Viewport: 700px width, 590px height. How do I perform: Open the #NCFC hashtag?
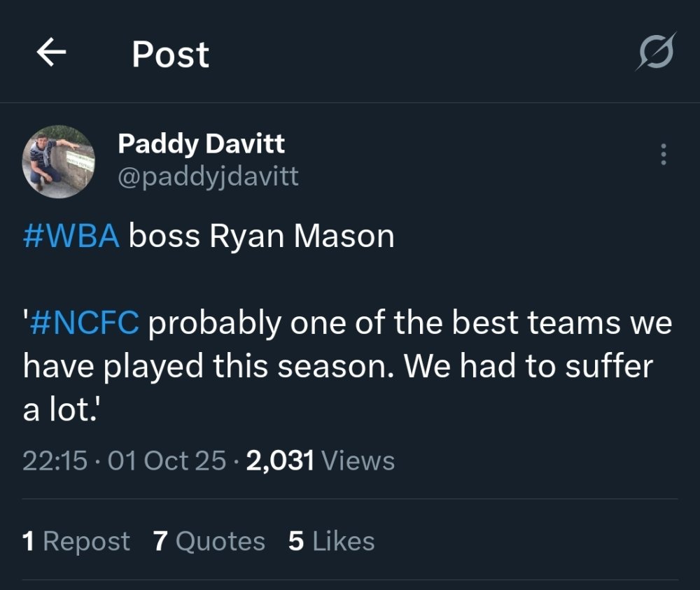coord(86,323)
